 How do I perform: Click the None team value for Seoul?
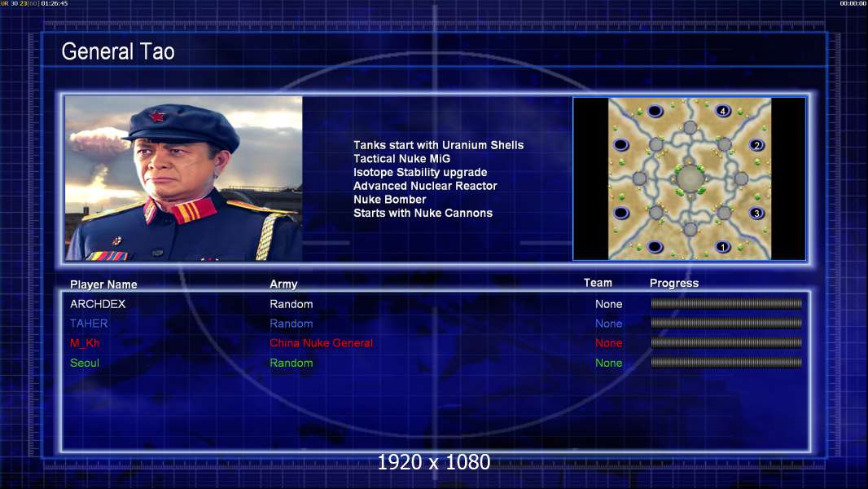click(x=609, y=363)
